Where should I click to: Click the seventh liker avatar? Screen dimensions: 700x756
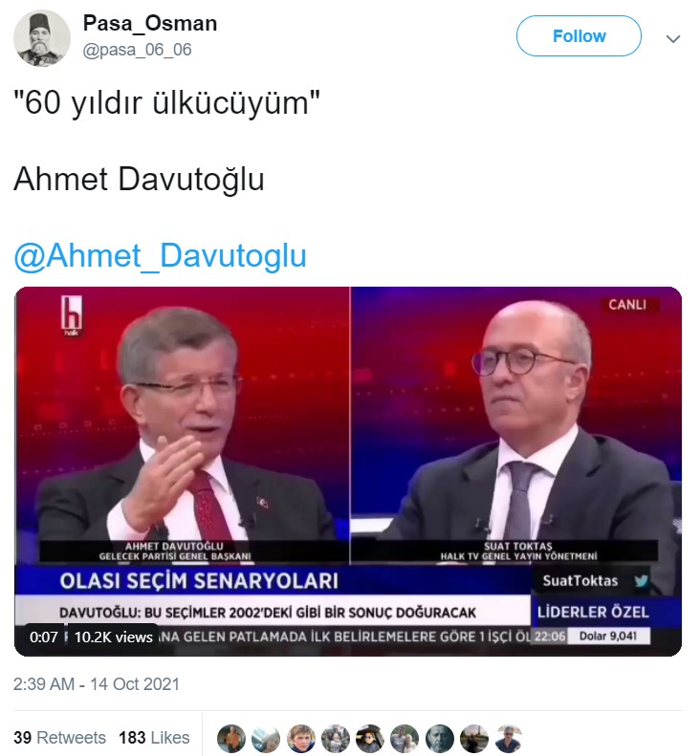point(440,739)
